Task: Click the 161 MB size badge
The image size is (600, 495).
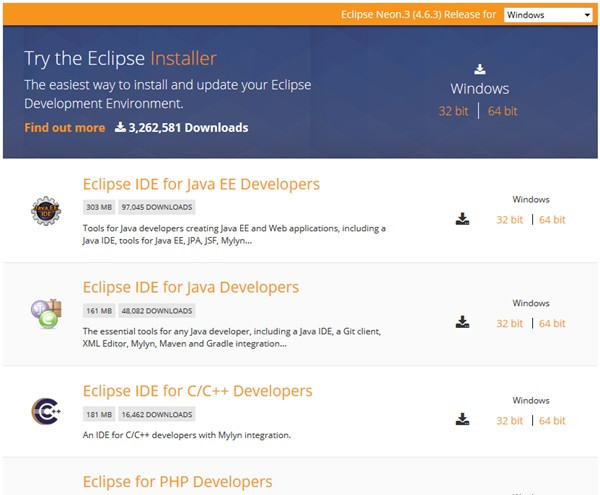Action: pos(99,311)
